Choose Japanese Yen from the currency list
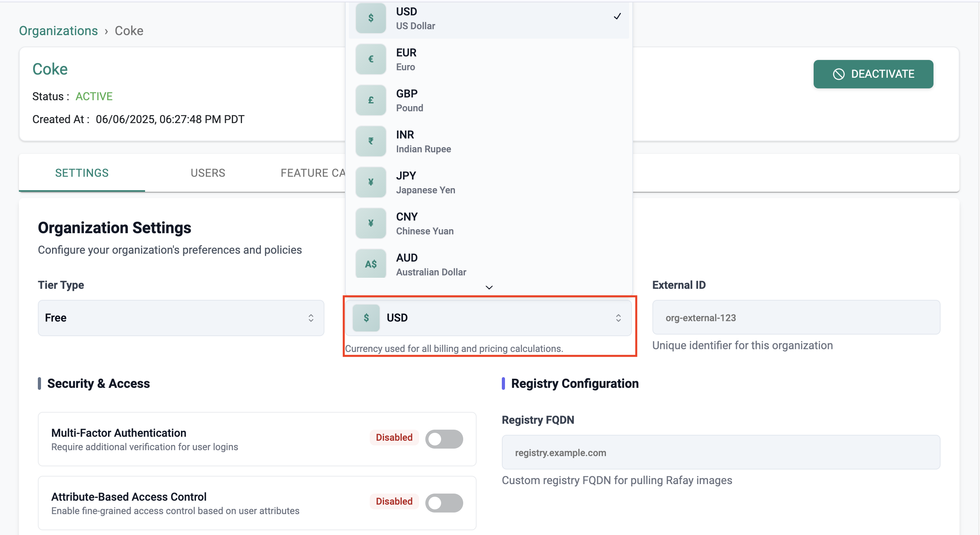980x535 pixels. click(426, 182)
